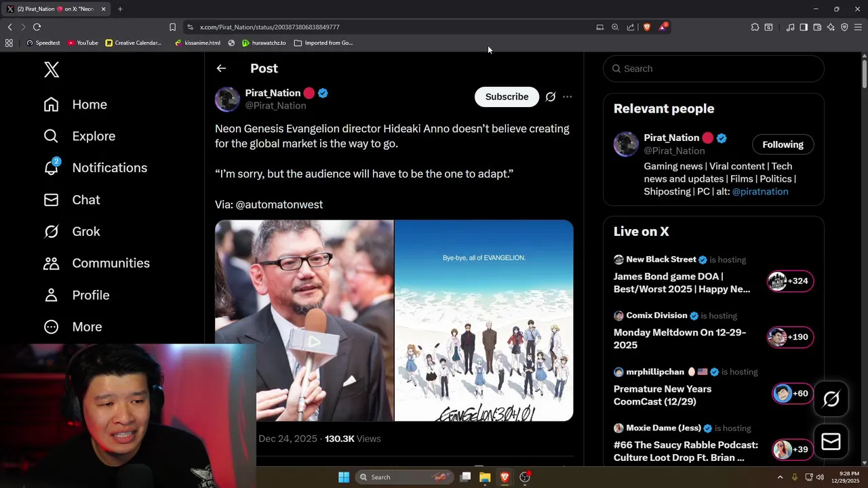Viewport: 868px width, 488px height.
Task: Open the Windows Start menu
Action: 344,477
